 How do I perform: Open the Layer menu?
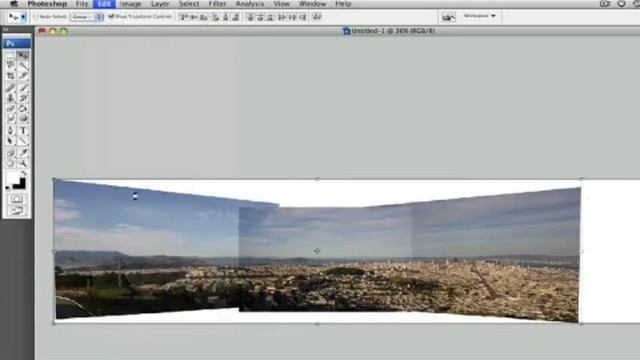[160, 4]
